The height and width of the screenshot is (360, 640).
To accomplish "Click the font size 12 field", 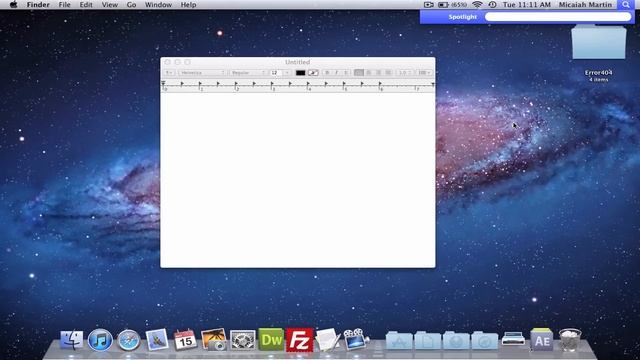I will [x=277, y=73].
